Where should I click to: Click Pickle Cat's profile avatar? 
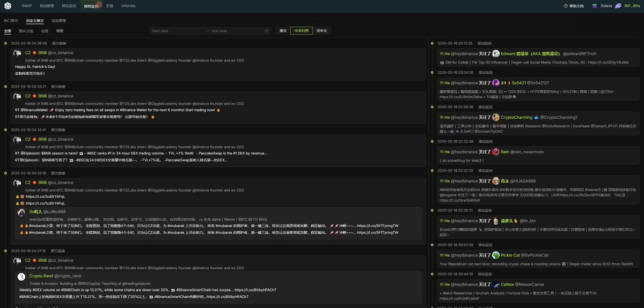(x=496, y=255)
